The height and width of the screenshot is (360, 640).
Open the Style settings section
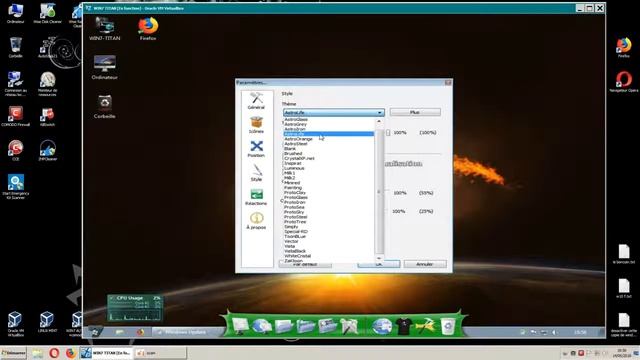pos(256,173)
